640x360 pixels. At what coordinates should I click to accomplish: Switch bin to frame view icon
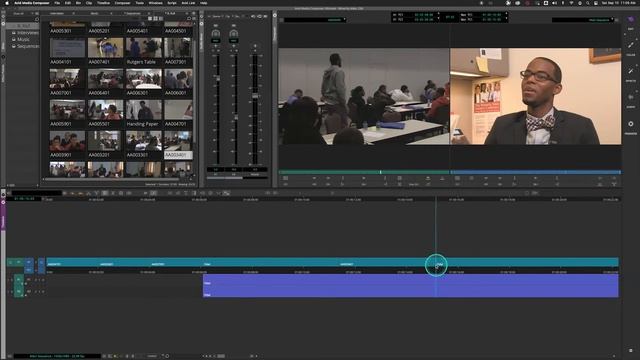coord(156,19)
